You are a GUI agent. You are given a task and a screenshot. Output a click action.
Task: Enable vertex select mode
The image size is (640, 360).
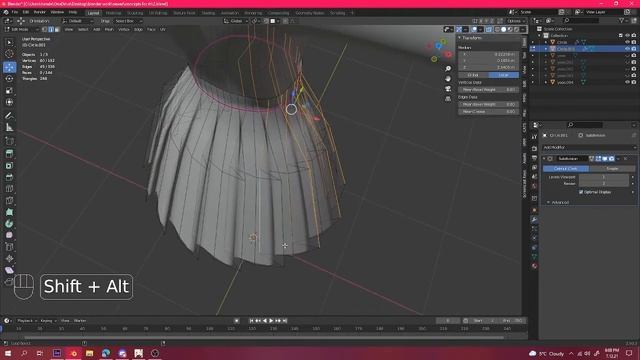click(x=44, y=29)
